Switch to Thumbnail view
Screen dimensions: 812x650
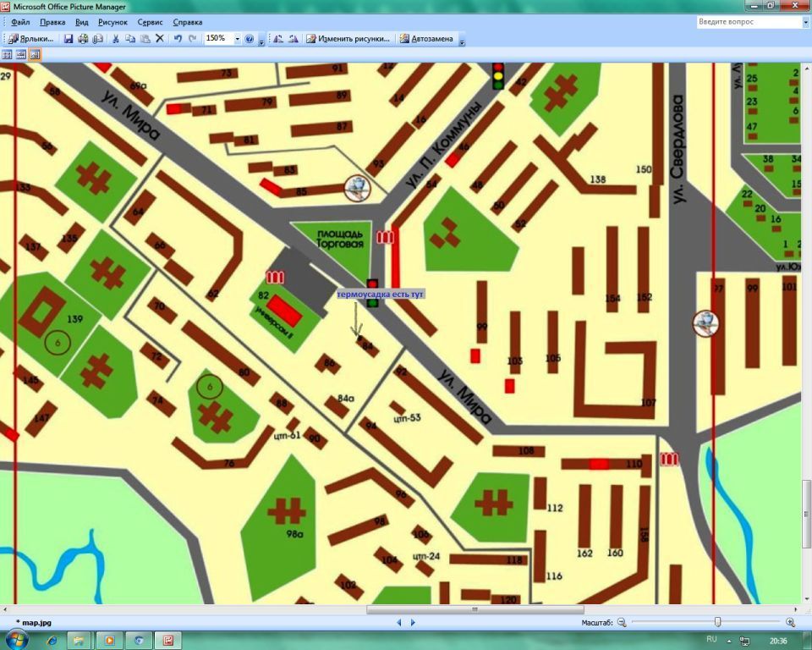[x=7, y=54]
